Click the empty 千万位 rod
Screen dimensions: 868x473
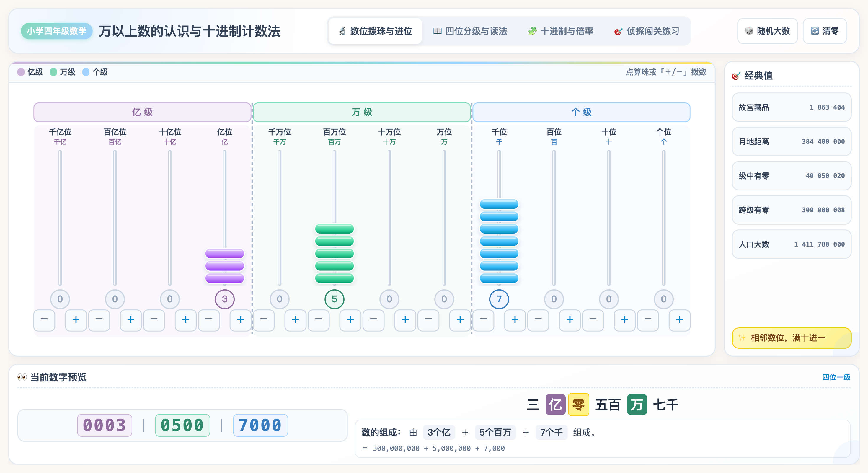point(280,218)
